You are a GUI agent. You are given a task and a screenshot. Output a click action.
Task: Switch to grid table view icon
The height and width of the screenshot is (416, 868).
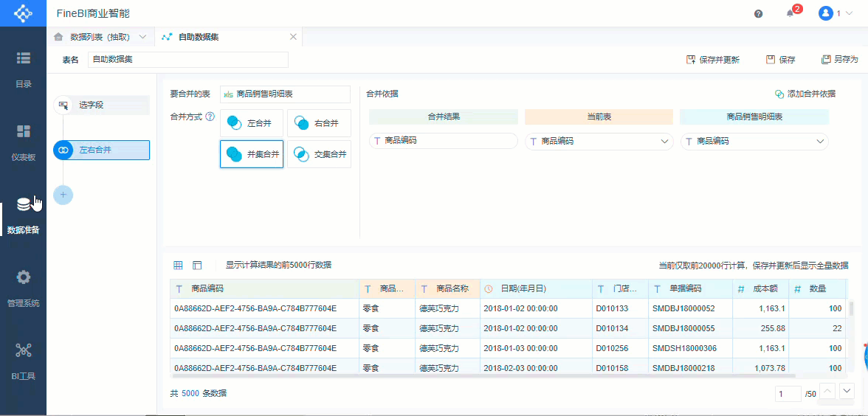(x=179, y=266)
